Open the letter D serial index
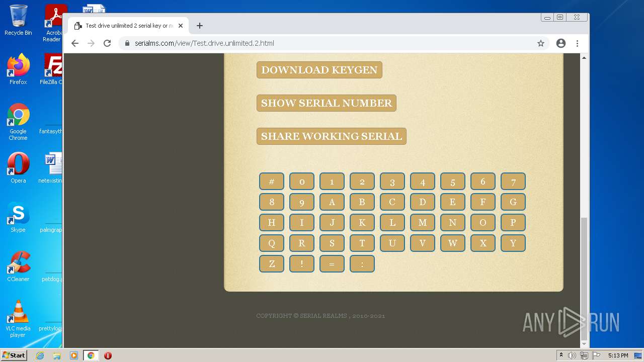 point(423,202)
